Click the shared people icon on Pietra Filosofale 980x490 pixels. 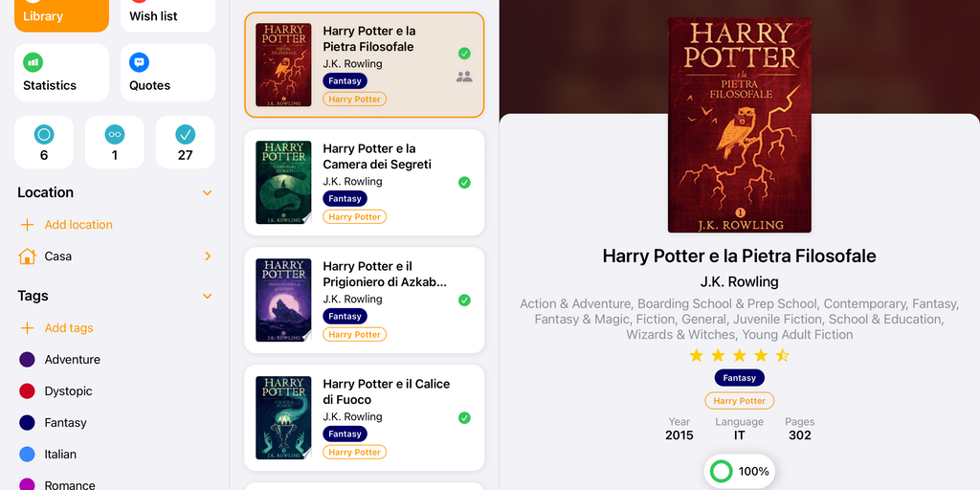point(464,77)
